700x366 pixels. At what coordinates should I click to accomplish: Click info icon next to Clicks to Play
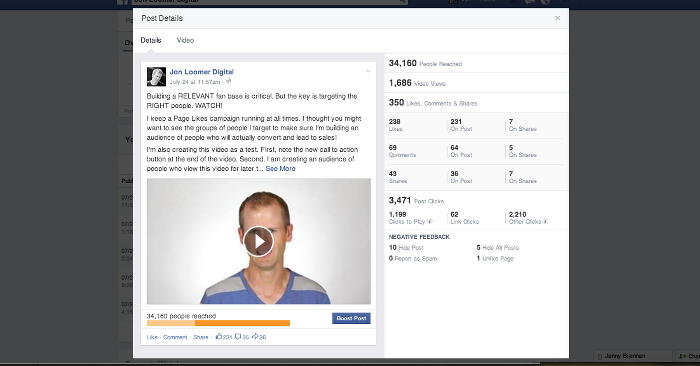[x=429, y=221]
